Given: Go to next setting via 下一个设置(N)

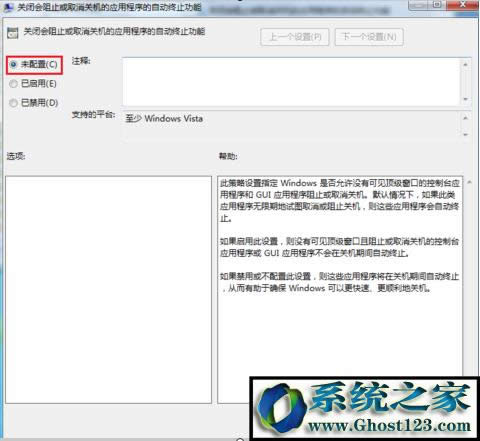Looking at the screenshot, I should [369, 37].
